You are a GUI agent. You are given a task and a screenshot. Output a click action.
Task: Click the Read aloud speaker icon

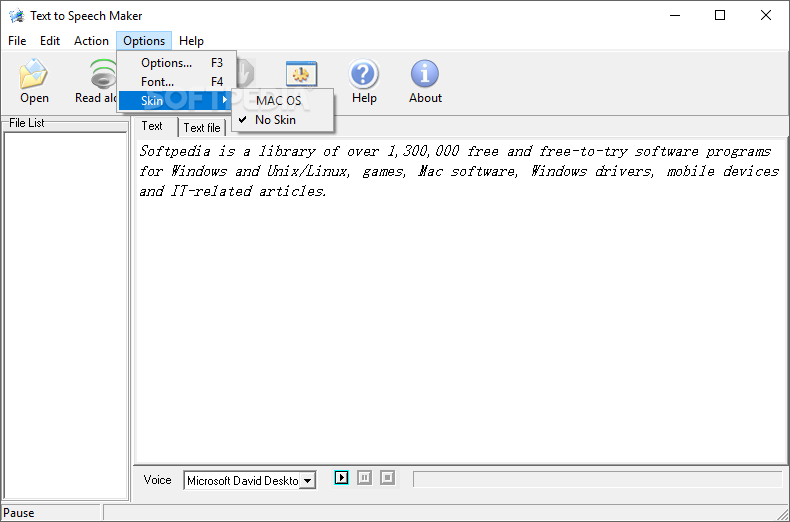coord(103,74)
